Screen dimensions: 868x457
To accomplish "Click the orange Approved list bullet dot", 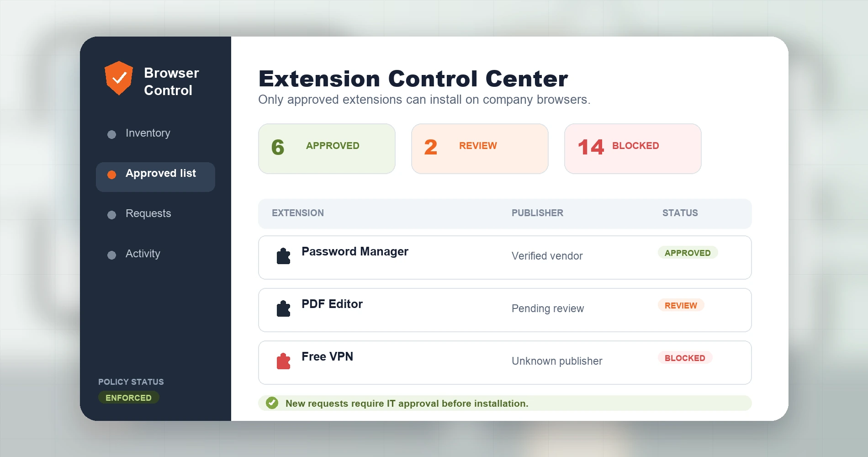I will (111, 175).
